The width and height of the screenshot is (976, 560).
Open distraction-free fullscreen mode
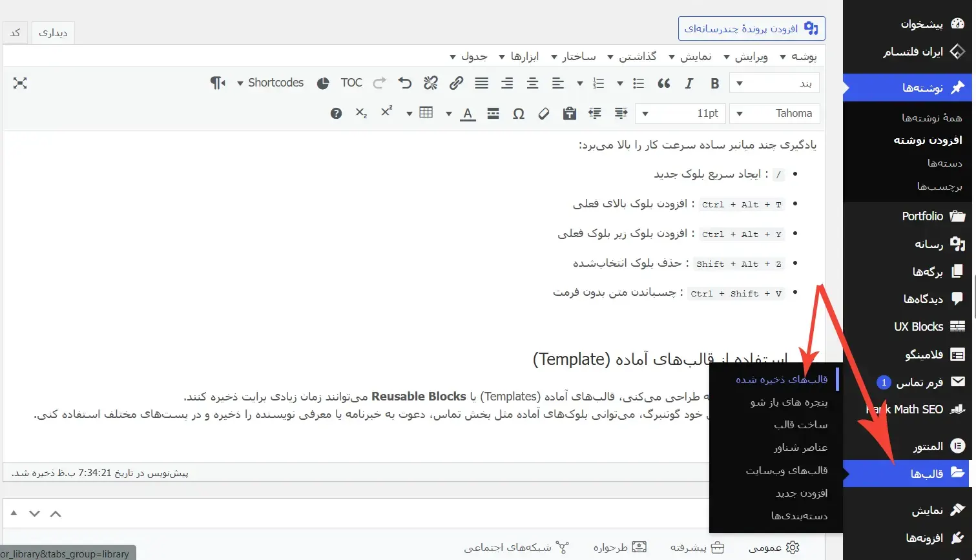pyautogui.click(x=20, y=83)
